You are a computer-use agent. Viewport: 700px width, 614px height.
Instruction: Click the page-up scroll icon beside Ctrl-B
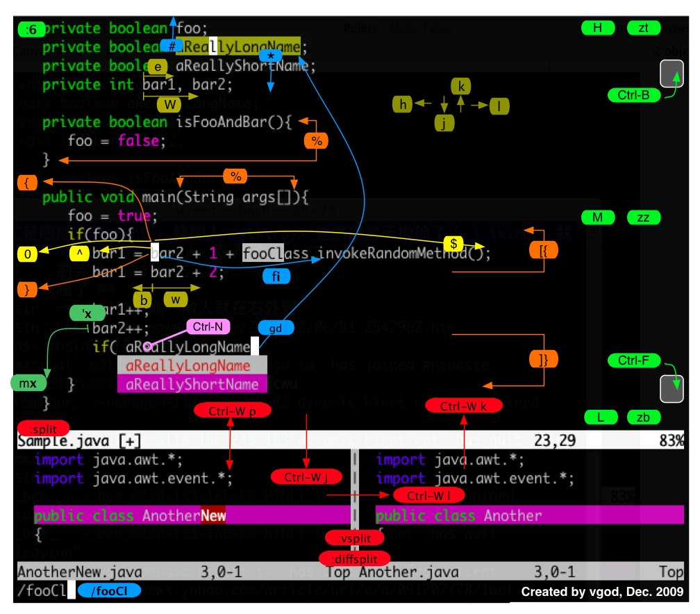coord(672,74)
